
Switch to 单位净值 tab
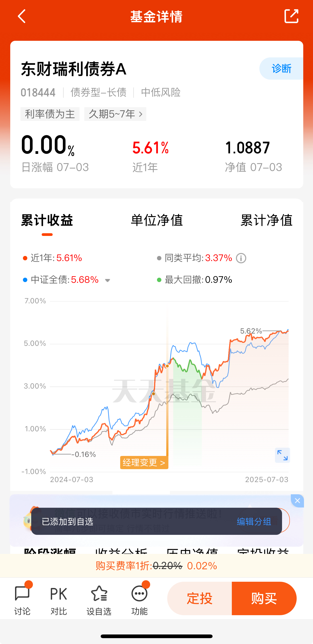click(x=157, y=220)
